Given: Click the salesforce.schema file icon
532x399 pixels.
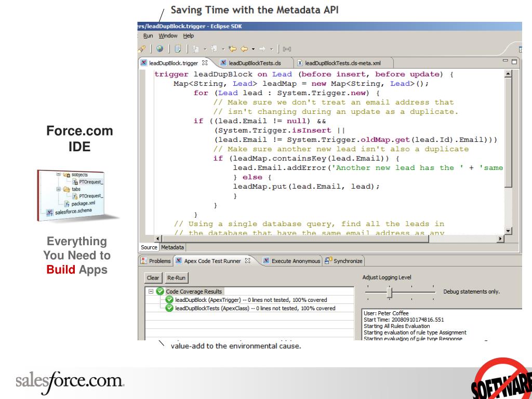Looking at the screenshot, I should pos(49,212).
